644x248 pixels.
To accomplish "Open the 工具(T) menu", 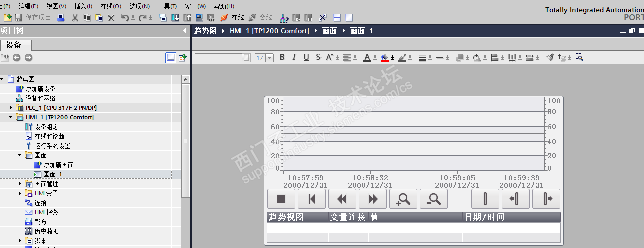I will click(x=167, y=6).
